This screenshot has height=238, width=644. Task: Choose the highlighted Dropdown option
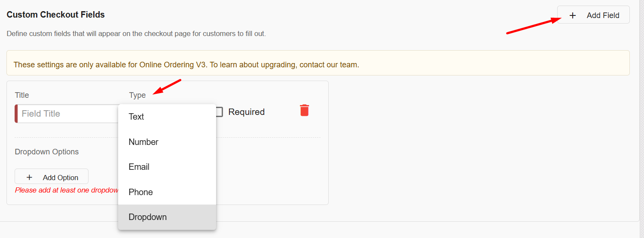click(x=167, y=217)
